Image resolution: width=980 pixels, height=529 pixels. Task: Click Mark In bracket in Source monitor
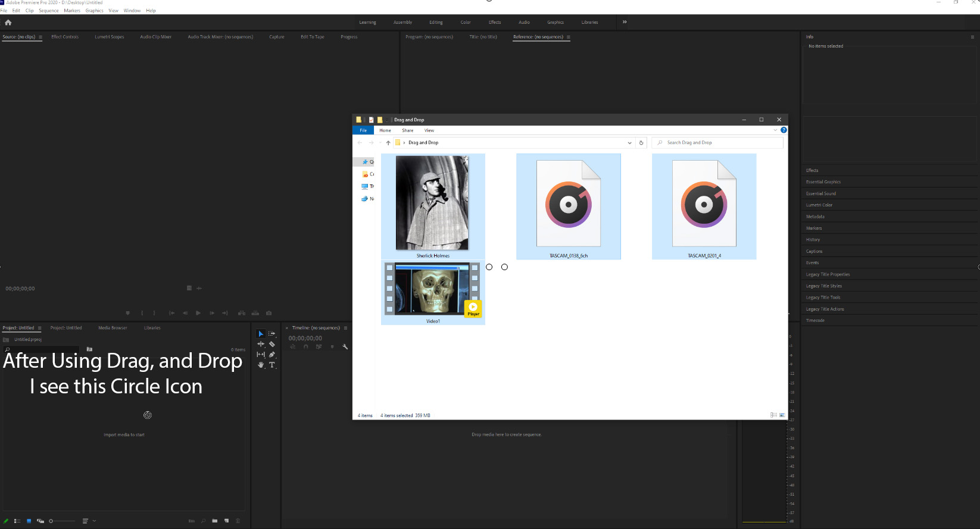point(142,313)
